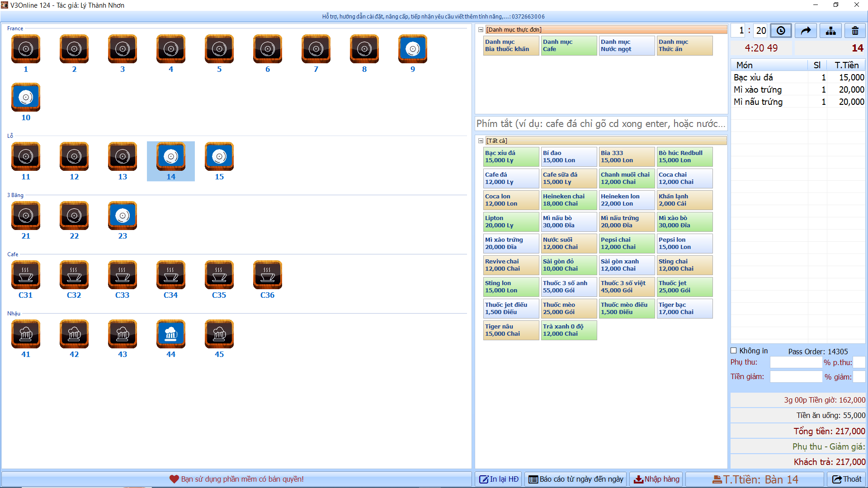This screenshot has height=488, width=868.
Task: Add Nước suối menu item
Action: pyautogui.click(x=569, y=244)
